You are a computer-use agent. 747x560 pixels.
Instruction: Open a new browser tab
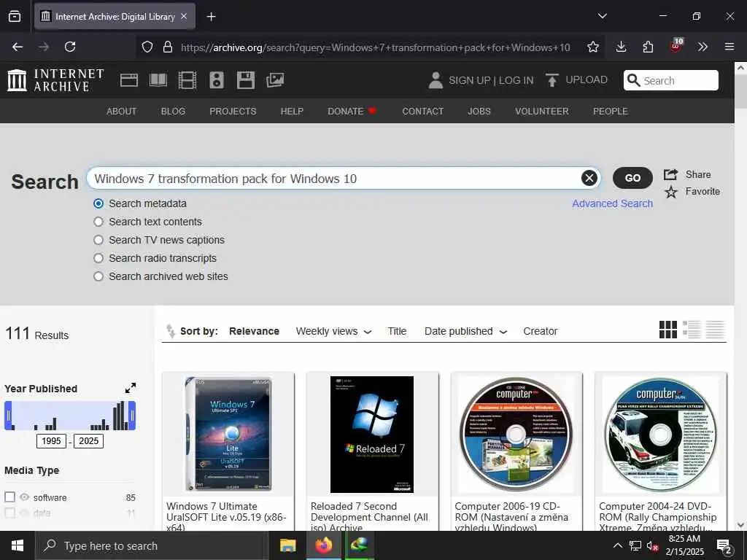pyautogui.click(x=211, y=17)
